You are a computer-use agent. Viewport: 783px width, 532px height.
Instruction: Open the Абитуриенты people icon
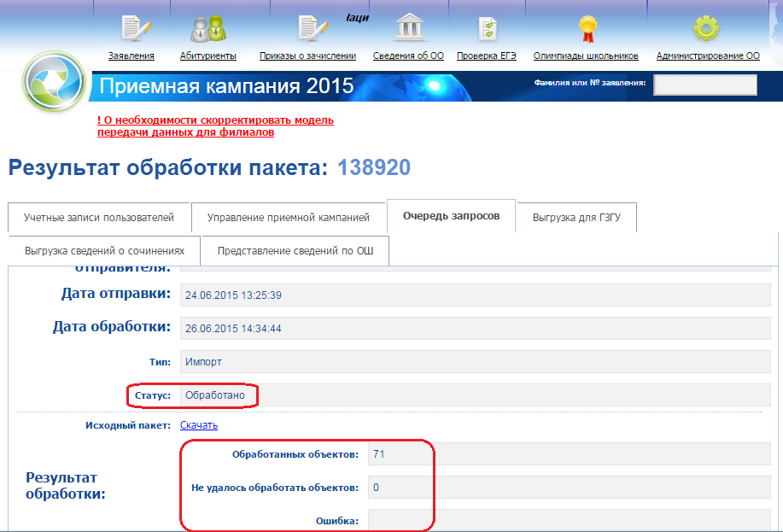pyautogui.click(x=207, y=28)
